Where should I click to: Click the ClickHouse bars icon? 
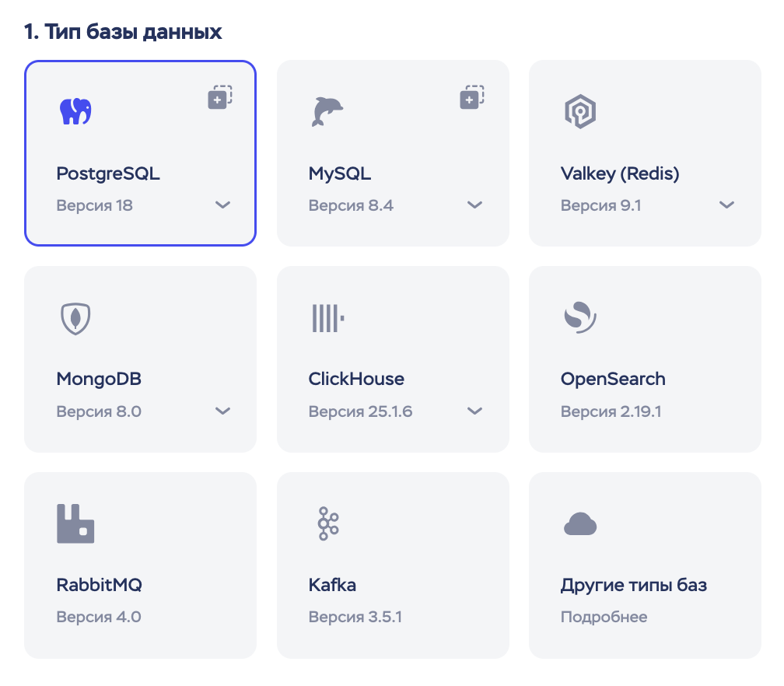click(x=328, y=318)
